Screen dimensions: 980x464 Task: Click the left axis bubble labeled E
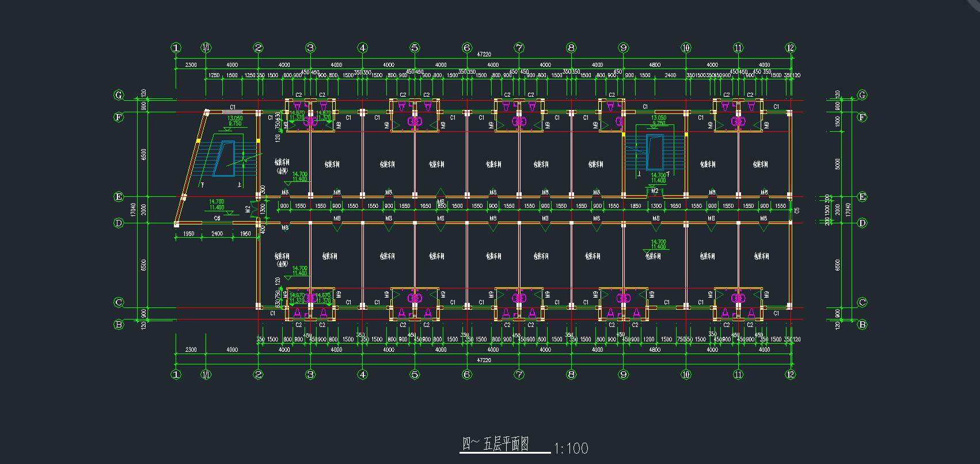(119, 197)
